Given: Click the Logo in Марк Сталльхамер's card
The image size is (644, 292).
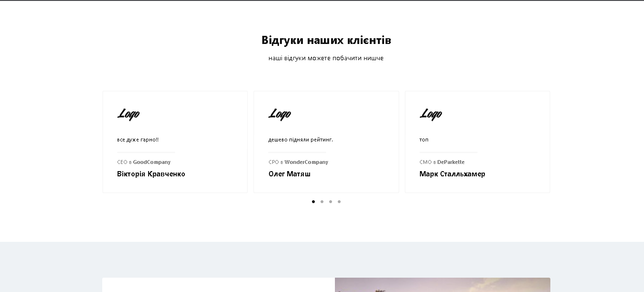Looking at the screenshot, I should pyautogui.click(x=431, y=114).
